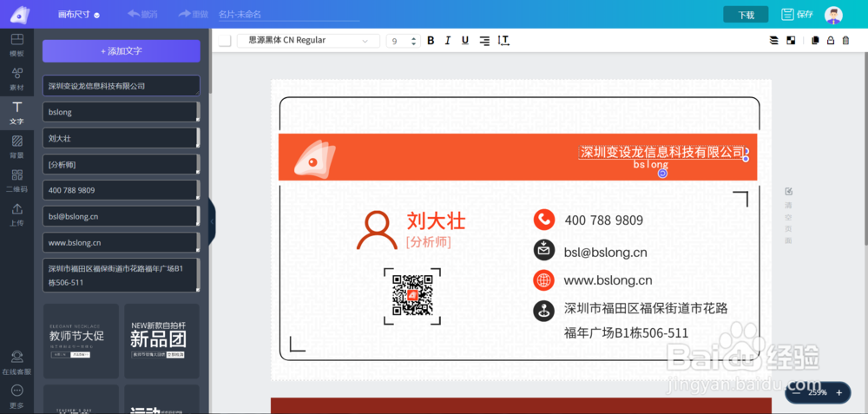This screenshot has height=414, width=868.
Task: Select the bsl@bslong.cn text on card
Action: pyautogui.click(x=606, y=253)
